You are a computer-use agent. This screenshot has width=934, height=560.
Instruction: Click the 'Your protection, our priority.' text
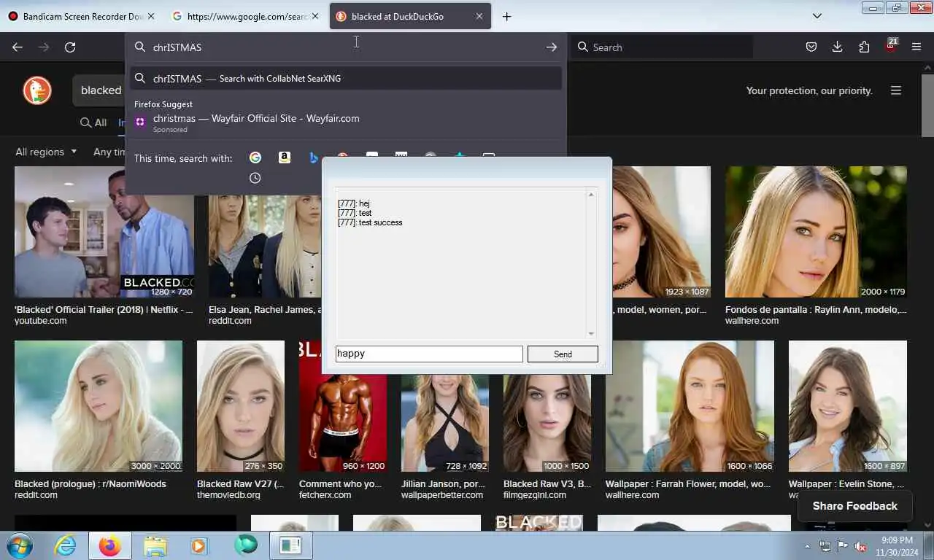[809, 90]
